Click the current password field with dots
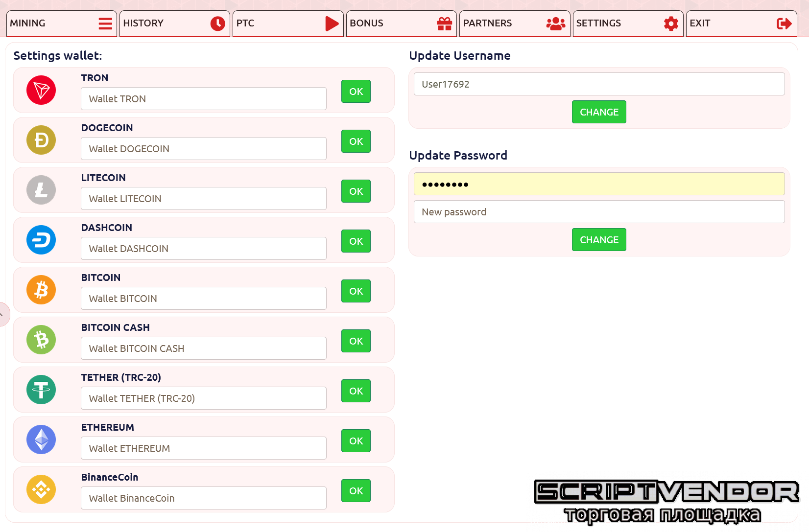The image size is (809, 532). pos(599,184)
